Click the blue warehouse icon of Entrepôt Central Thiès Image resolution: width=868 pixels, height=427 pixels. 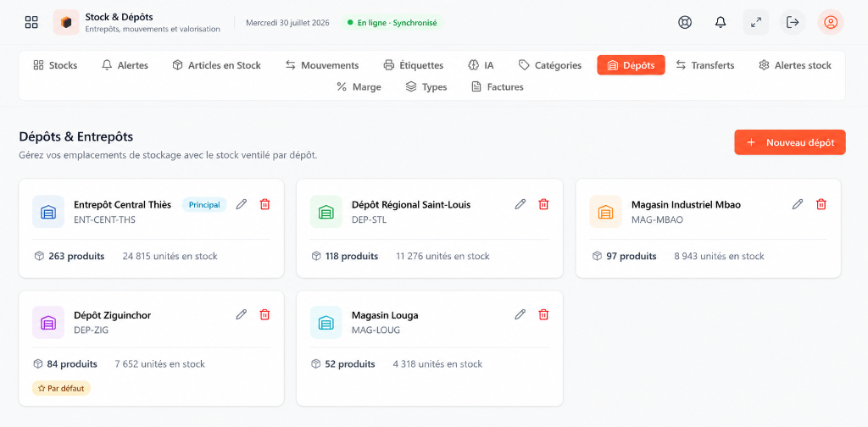48,211
